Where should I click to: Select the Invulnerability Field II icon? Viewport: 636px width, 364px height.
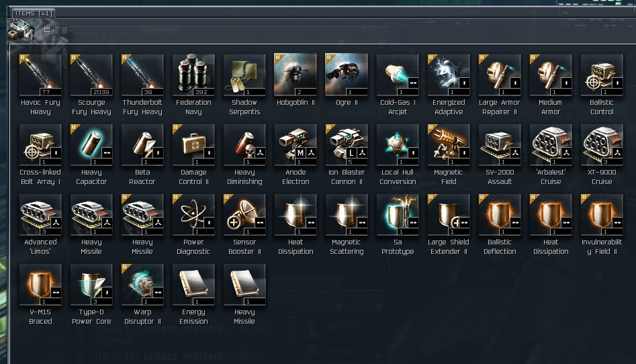click(602, 215)
